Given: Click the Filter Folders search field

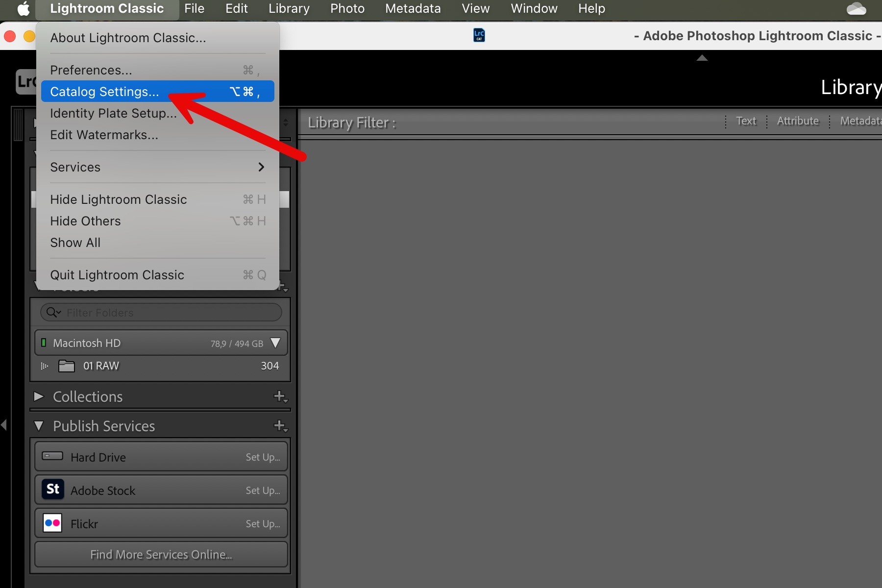Looking at the screenshot, I should (x=161, y=312).
